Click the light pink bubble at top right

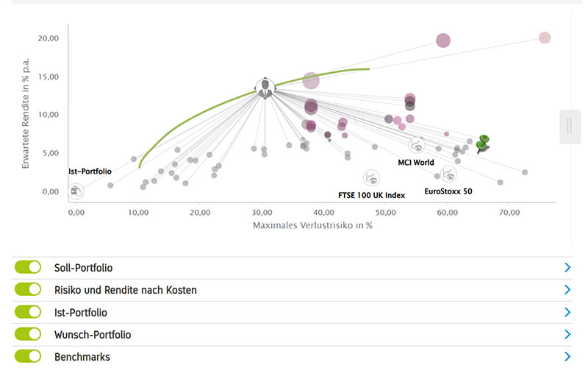click(545, 38)
